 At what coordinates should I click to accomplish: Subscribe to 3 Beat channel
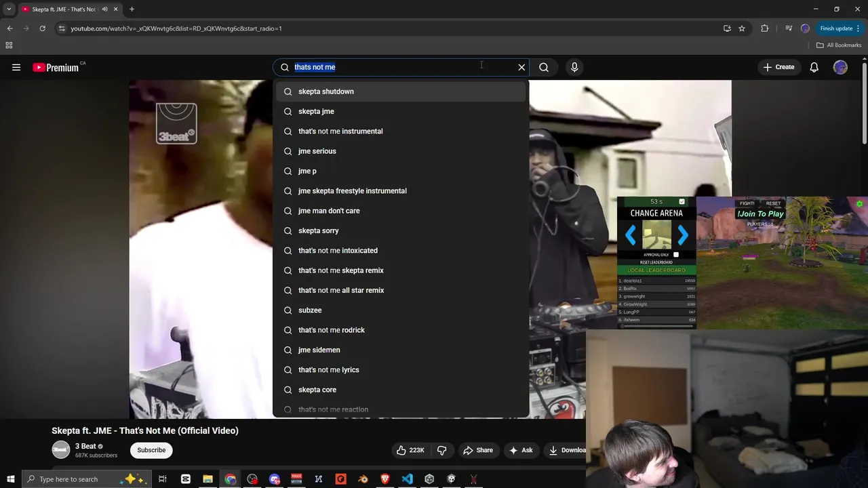click(151, 450)
